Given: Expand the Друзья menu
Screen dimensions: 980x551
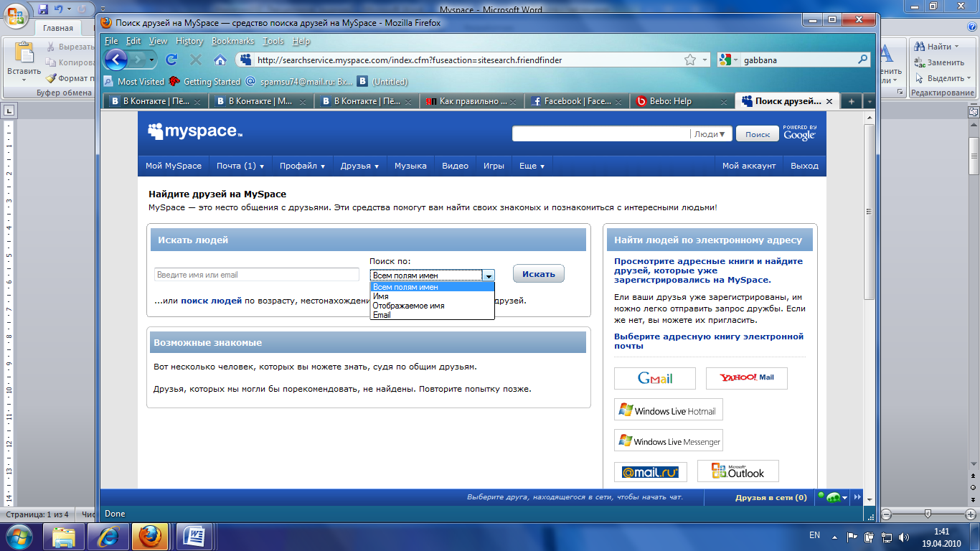Looking at the screenshot, I should pyautogui.click(x=360, y=166).
